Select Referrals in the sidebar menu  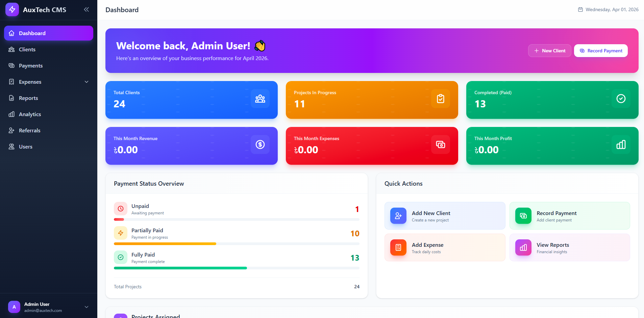(29, 131)
